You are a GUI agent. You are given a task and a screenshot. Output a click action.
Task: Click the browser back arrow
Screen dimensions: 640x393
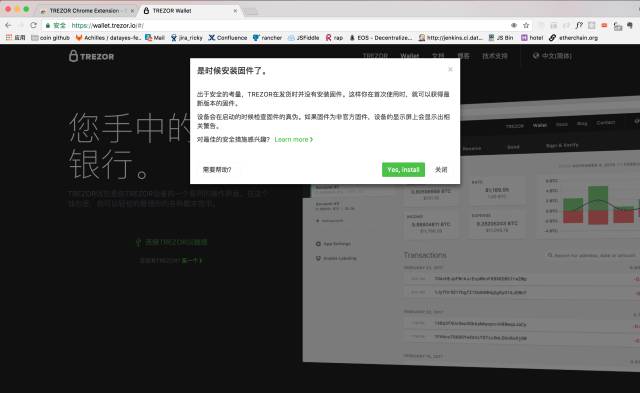pyautogui.click(x=8, y=25)
